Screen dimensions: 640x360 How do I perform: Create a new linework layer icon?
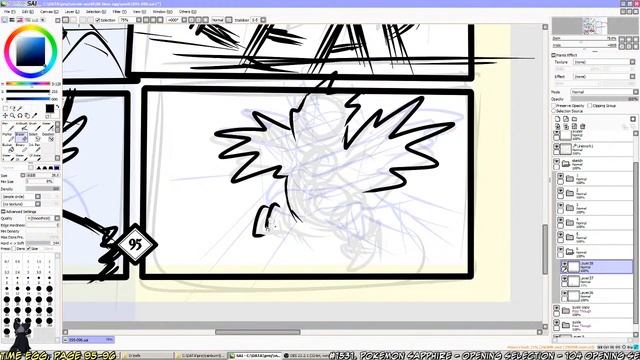(x=566, y=119)
